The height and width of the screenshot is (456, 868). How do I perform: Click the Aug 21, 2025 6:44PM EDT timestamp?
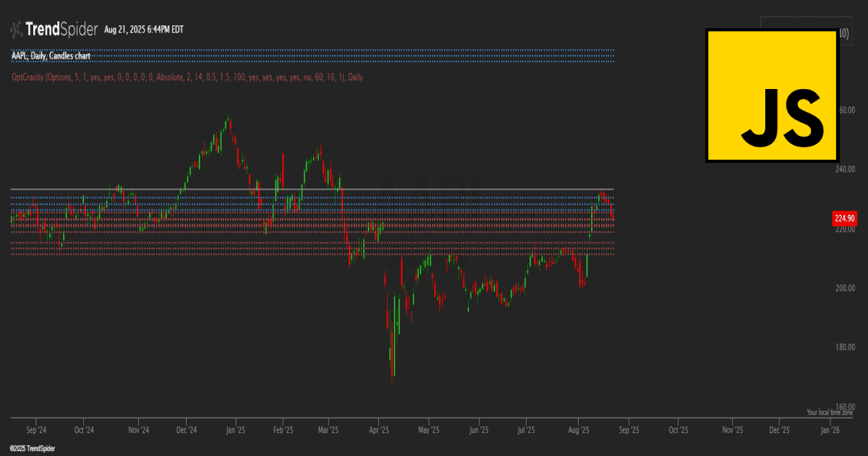[x=144, y=30]
